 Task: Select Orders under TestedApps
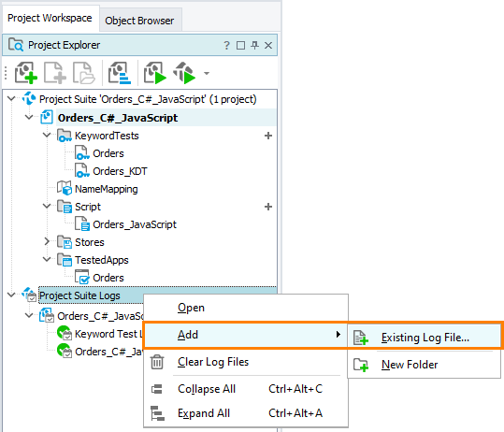click(108, 278)
